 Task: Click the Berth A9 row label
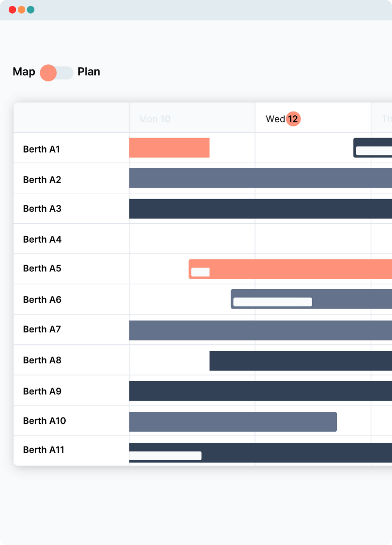click(x=42, y=391)
